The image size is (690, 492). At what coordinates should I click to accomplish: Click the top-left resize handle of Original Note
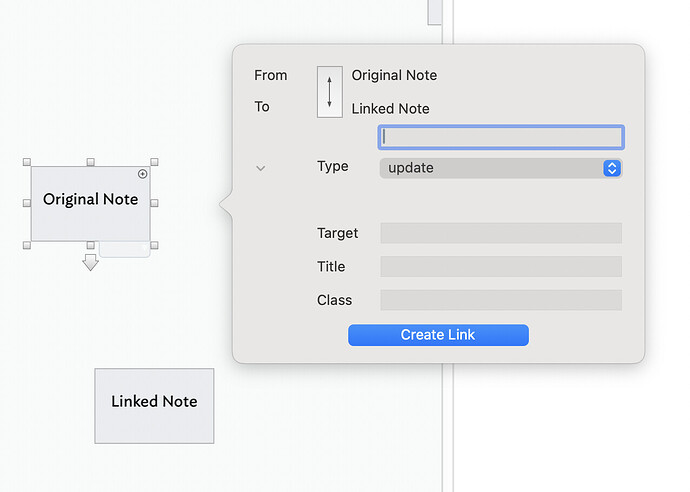pos(27,162)
